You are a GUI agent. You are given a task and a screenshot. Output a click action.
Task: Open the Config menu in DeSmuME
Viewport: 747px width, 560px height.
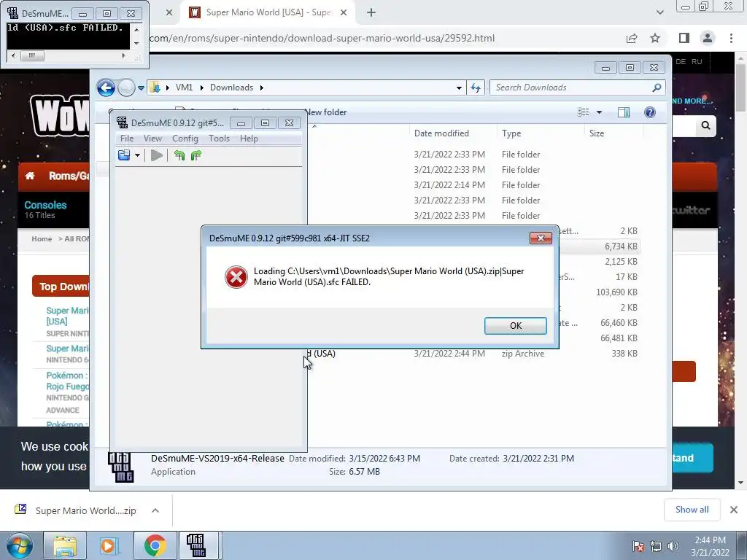(185, 139)
